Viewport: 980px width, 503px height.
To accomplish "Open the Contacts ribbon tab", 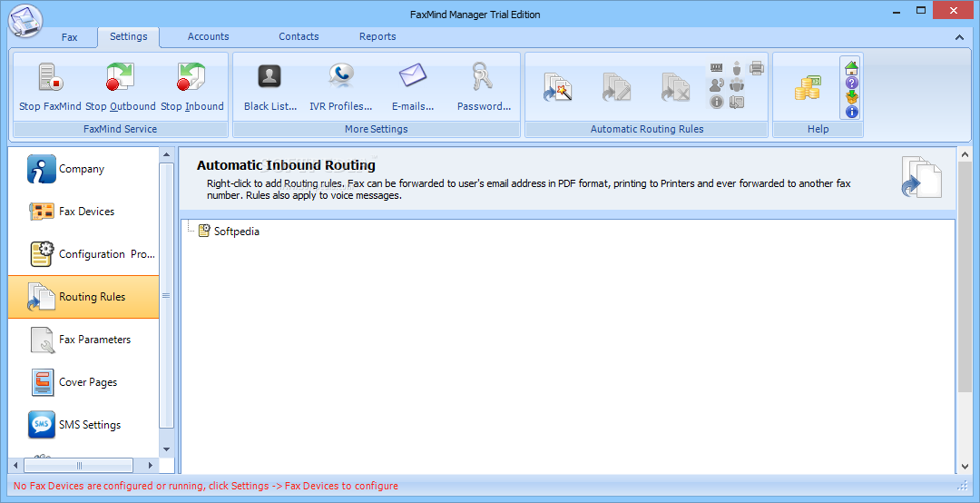I will tap(299, 37).
